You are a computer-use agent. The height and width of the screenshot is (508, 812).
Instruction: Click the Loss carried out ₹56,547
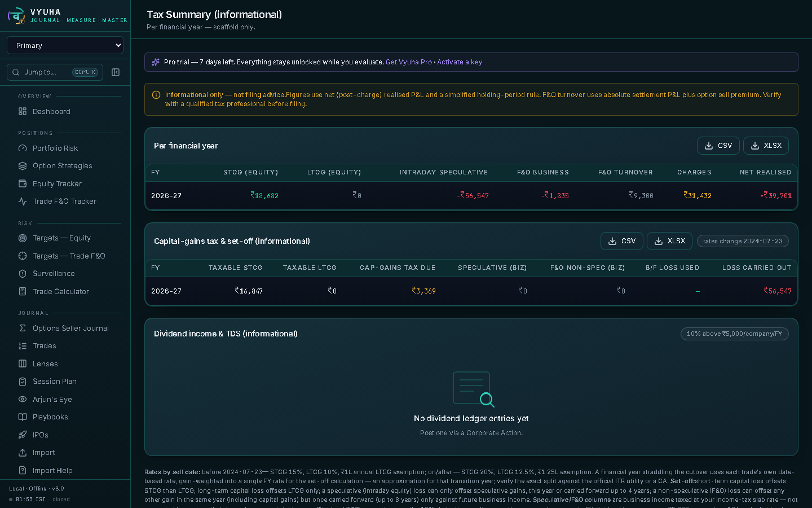778,291
